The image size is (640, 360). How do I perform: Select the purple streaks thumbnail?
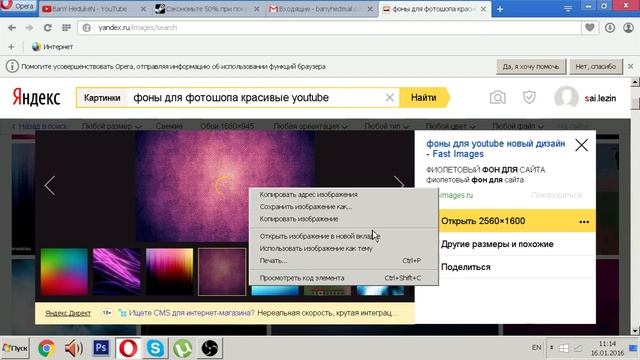(117, 271)
